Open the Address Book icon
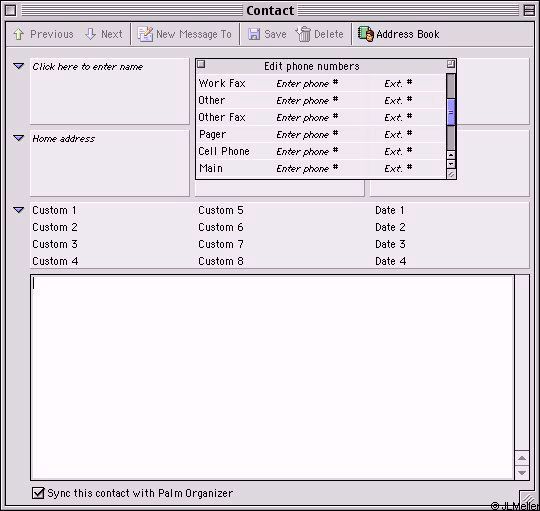 (x=366, y=34)
